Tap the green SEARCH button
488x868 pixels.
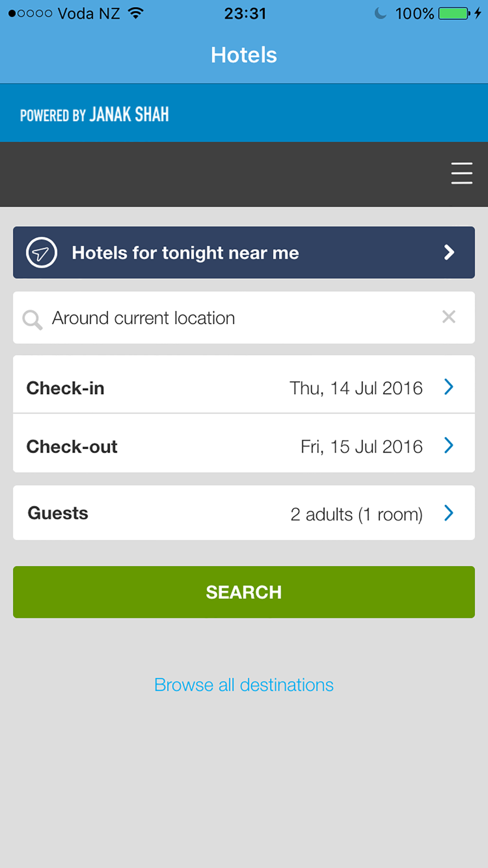pos(244,592)
